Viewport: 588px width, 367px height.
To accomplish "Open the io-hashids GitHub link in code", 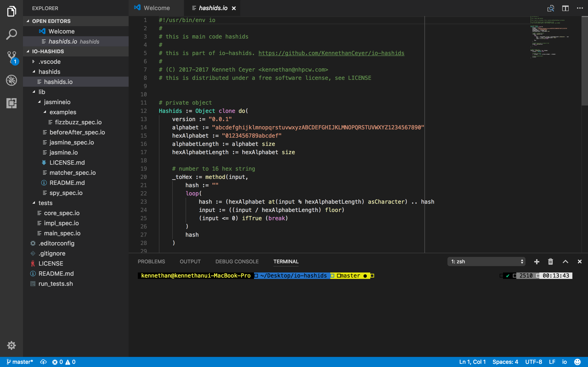I will tap(331, 53).
